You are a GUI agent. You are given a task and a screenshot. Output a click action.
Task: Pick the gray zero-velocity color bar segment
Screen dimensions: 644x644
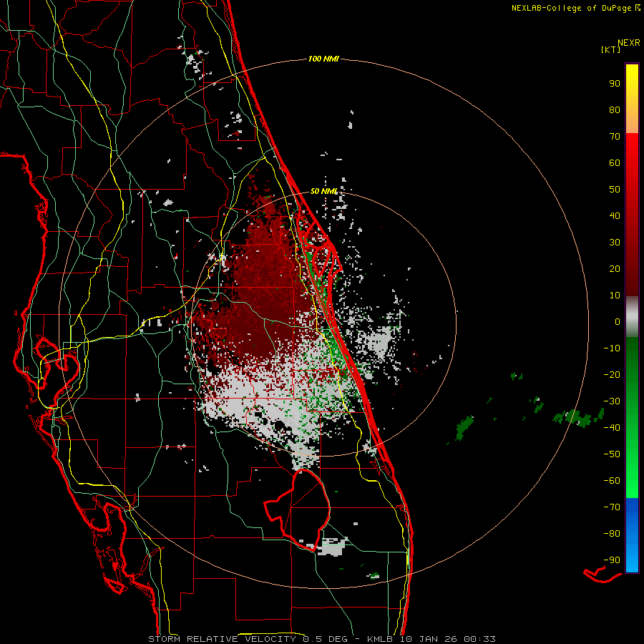[632, 317]
